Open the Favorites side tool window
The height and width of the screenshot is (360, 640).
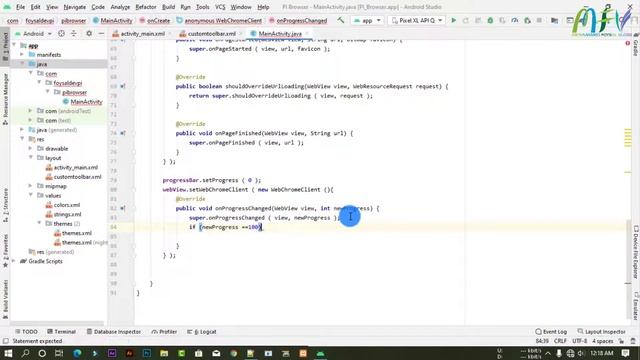click(x=5, y=251)
